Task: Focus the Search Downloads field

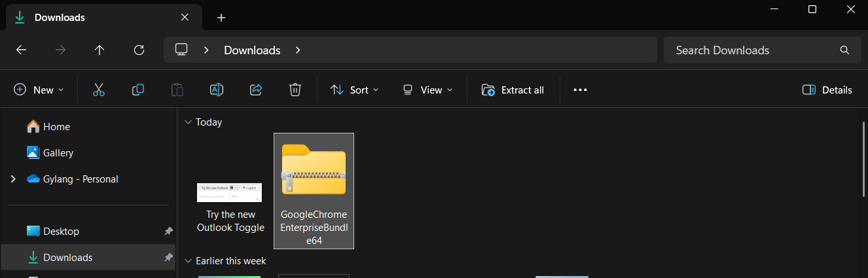Action: (x=762, y=50)
